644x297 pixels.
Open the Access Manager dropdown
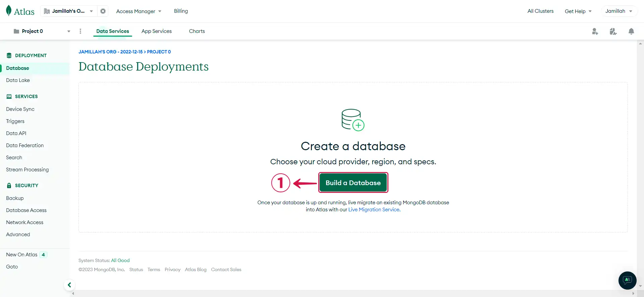click(x=139, y=11)
